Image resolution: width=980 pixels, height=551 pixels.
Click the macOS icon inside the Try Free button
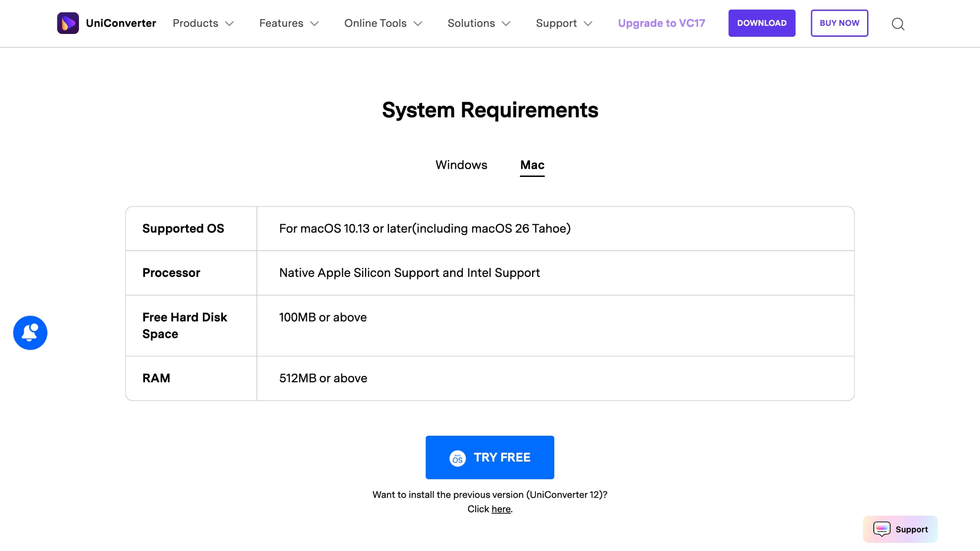tap(457, 457)
